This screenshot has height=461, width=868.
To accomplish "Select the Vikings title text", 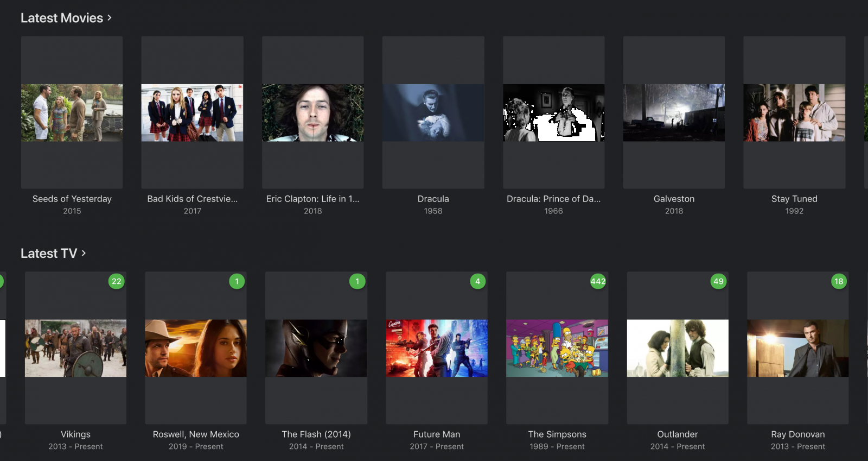I will [76, 434].
